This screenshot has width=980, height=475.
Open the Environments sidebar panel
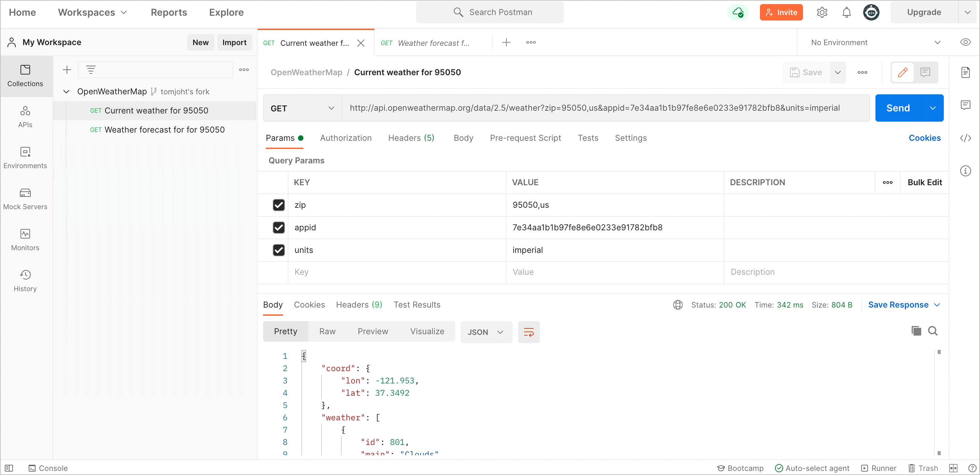25,158
